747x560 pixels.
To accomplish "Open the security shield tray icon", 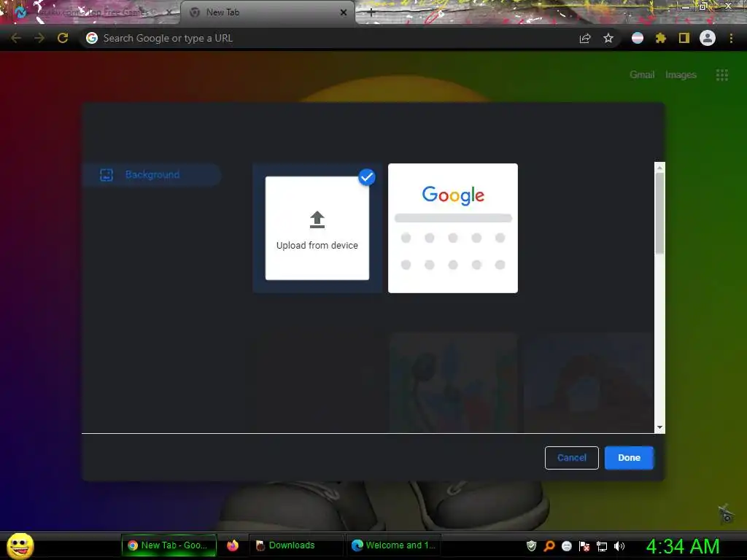I will (532, 545).
